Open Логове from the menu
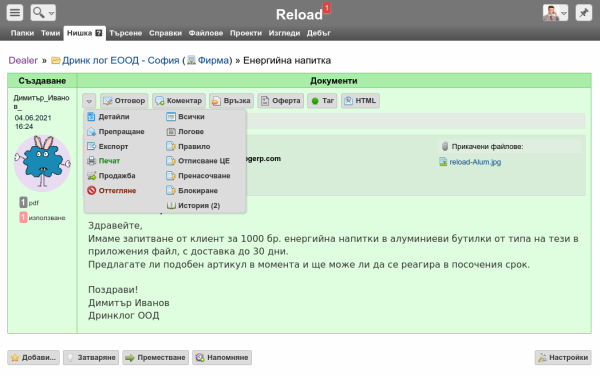This screenshot has height=376, width=600. (x=185, y=132)
